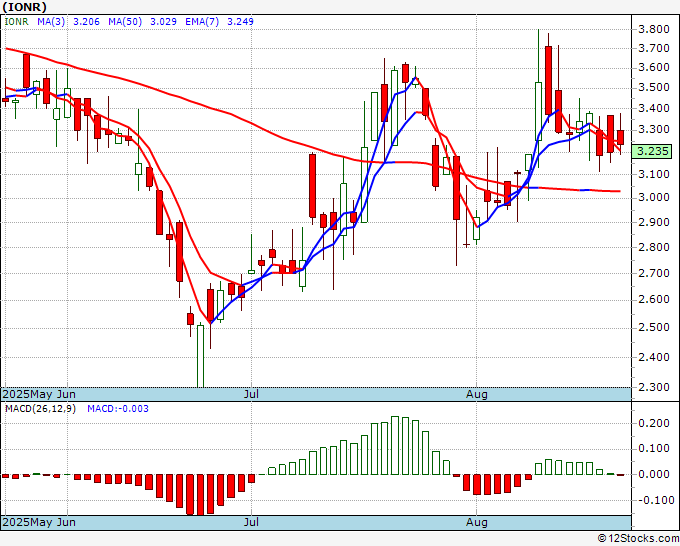This screenshot has height=546, width=680.
Task: Click the MA(50) value 3.029
Action: pyautogui.click(x=163, y=22)
